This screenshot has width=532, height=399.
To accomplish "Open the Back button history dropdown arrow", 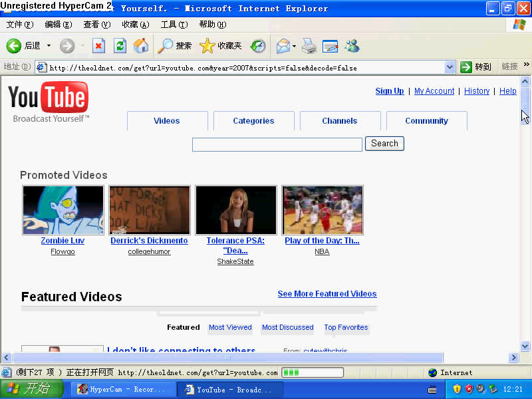I will pos(49,45).
